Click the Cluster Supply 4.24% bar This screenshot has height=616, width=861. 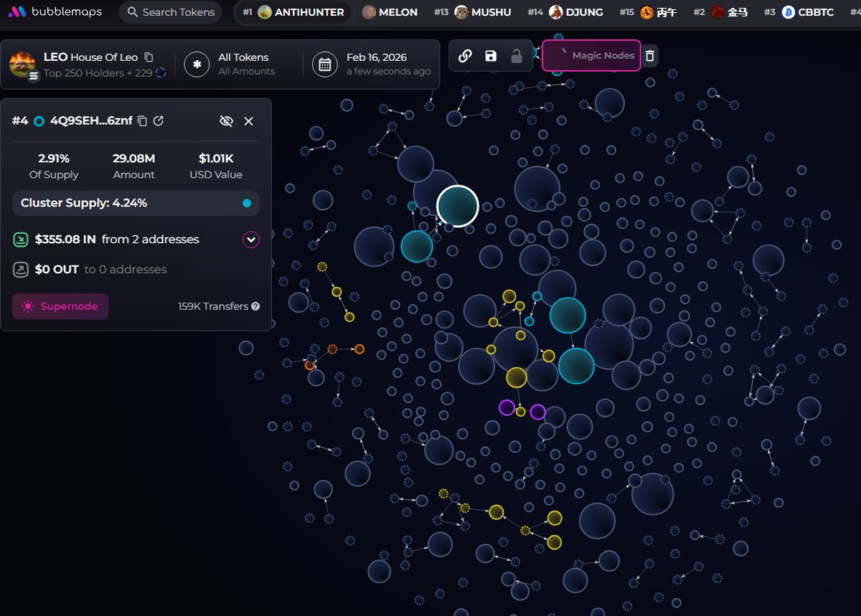click(x=136, y=203)
